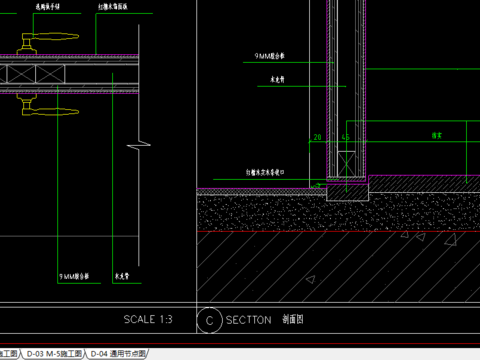Switch to the D-03 M-5施工图 layout tab
Screen dimensions: 480x360
(x=54, y=354)
